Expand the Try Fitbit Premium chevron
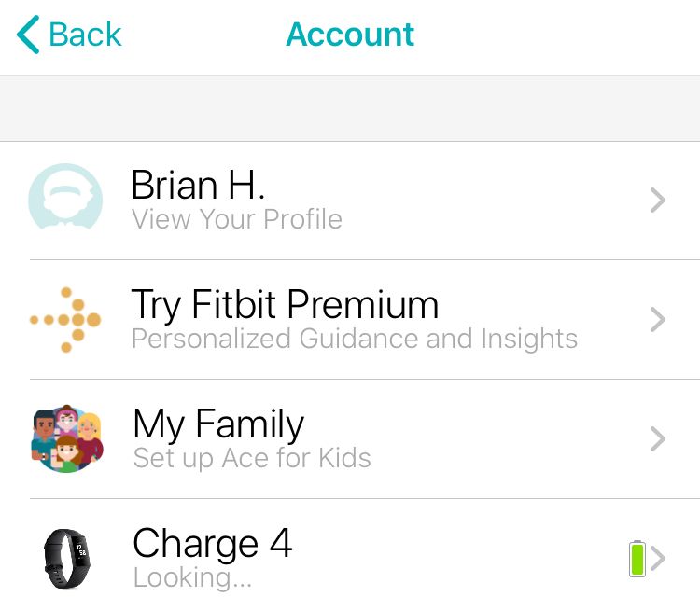 point(658,320)
